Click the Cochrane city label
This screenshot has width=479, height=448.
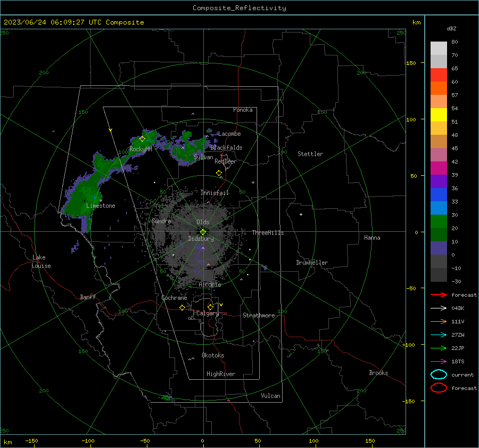(x=174, y=298)
